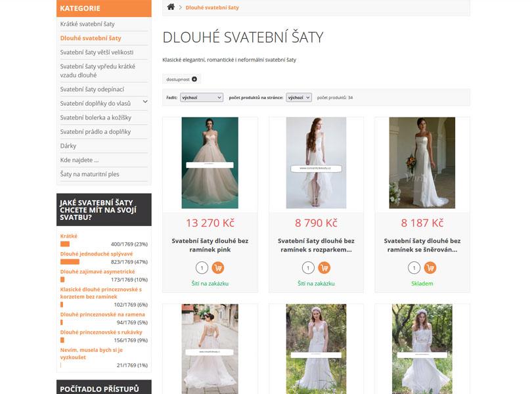Vote for Dlouhé zajímavé asymetrické

click(98, 271)
